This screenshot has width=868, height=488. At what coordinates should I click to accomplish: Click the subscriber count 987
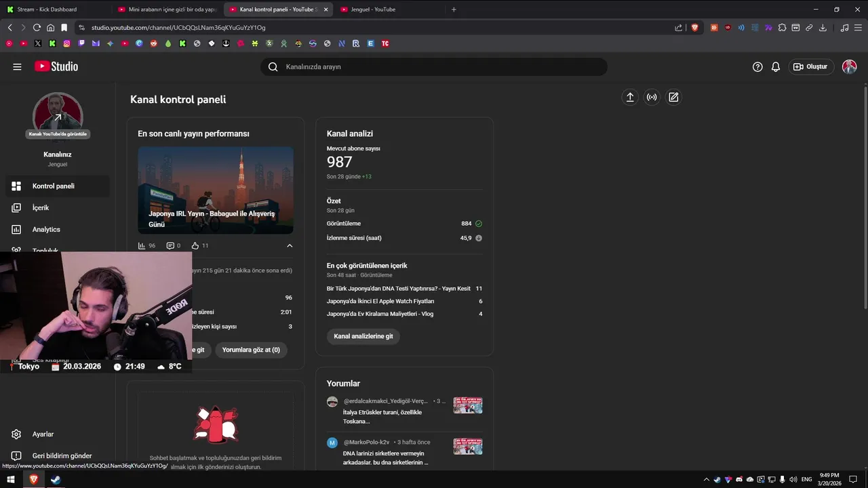click(x=339, y=162)
